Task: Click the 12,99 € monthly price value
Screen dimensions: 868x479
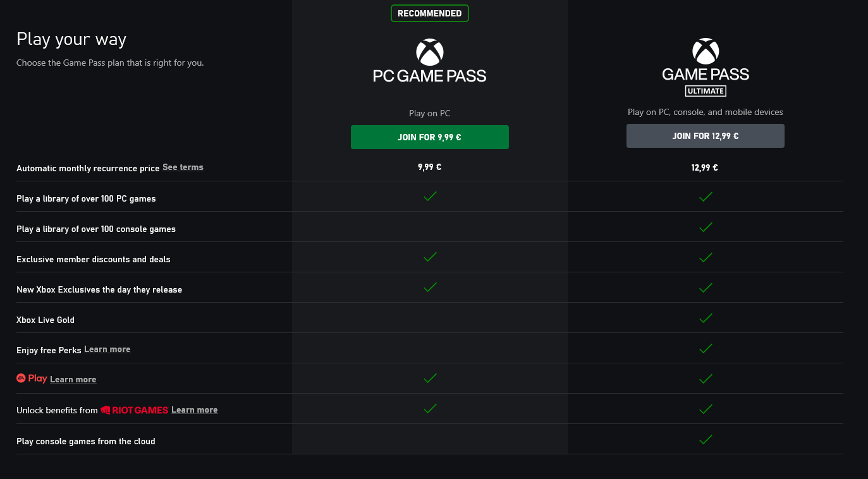Action: click(705, 168)
